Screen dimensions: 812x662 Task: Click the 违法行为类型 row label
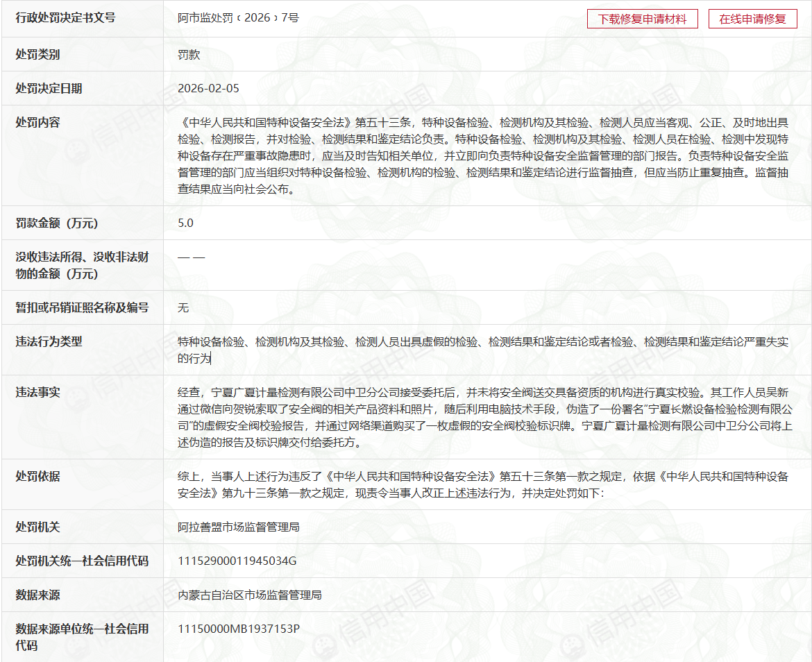(49, 341)
